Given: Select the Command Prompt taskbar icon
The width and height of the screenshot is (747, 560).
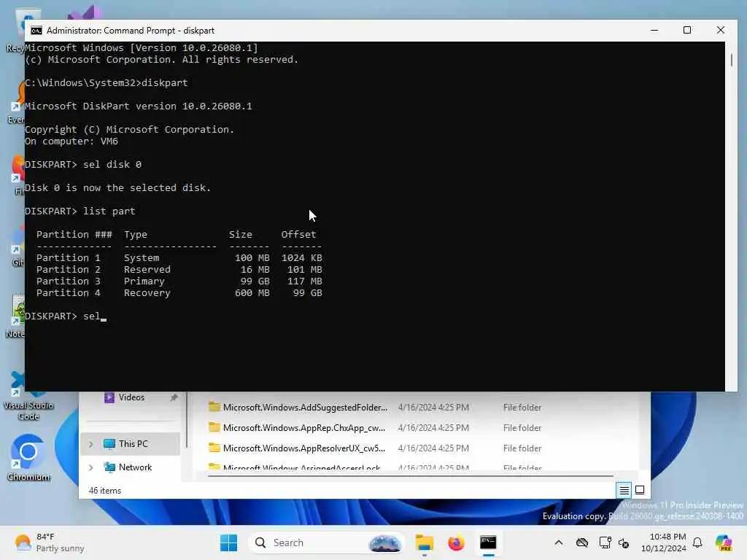Looking at the screenshot, I should [488, 542].
